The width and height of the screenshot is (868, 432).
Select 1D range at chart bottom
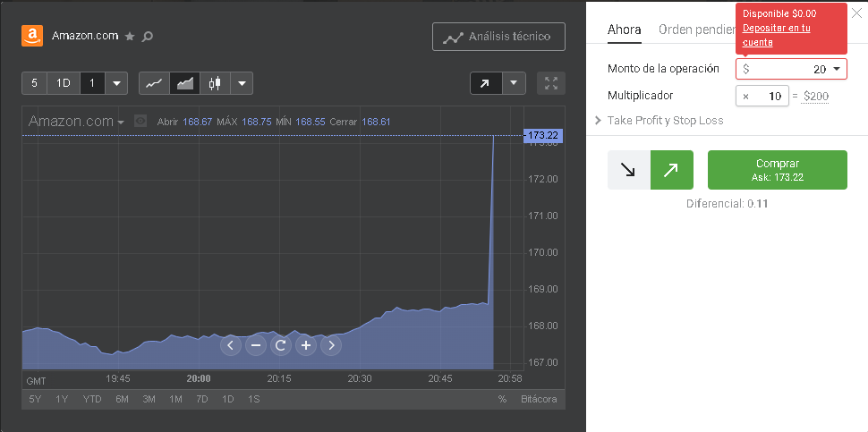point(228,399)
